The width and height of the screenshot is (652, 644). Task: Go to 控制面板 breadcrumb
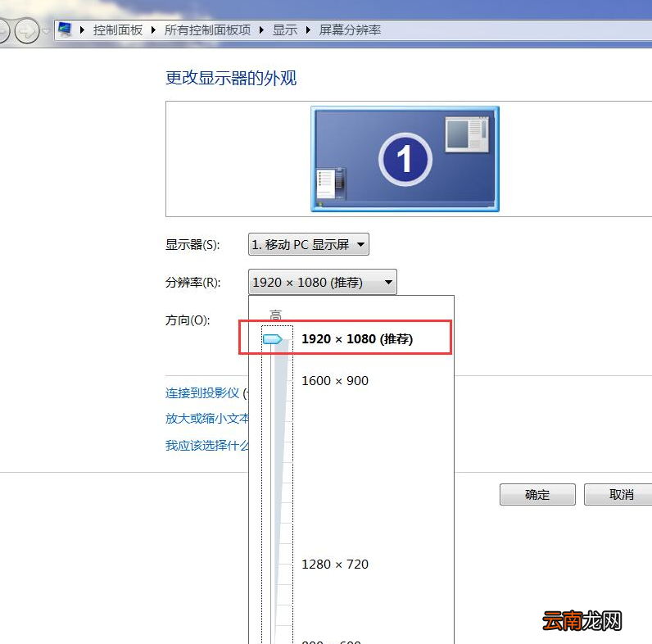click(118, 30)
